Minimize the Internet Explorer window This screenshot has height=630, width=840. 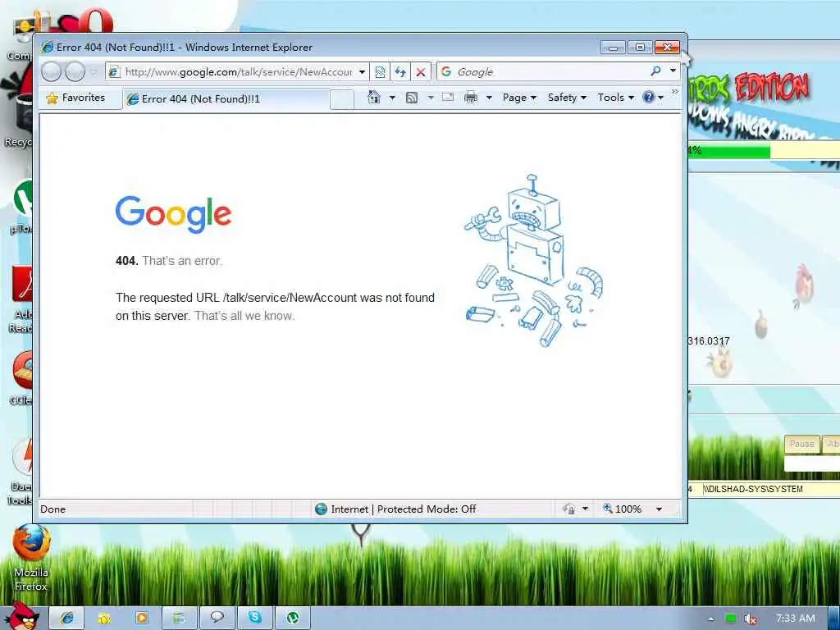(613, 48)
